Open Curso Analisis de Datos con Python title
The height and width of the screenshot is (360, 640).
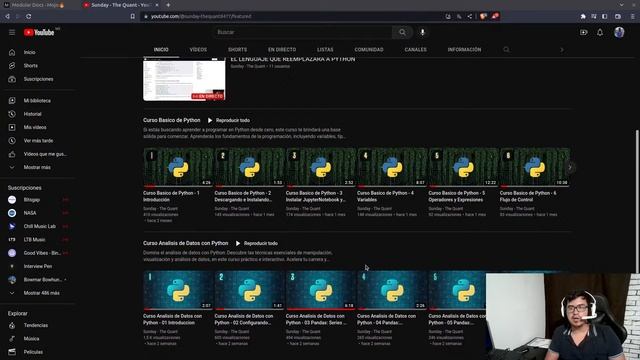[x=185, y=243]
